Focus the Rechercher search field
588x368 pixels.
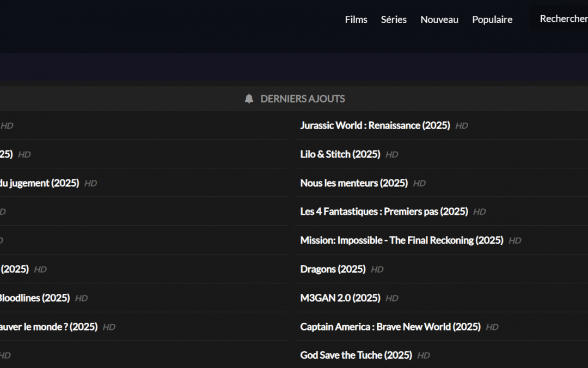click(561, 19)
